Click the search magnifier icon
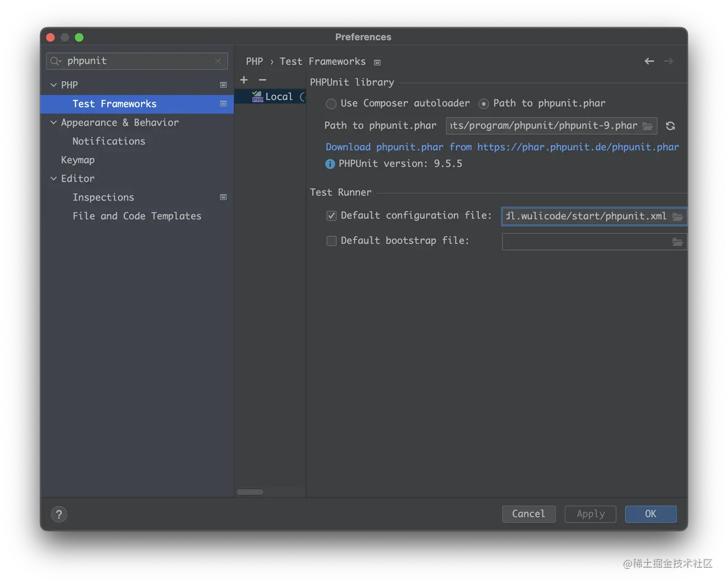This screenshot has height=584, width=728. tap(55, 61)
